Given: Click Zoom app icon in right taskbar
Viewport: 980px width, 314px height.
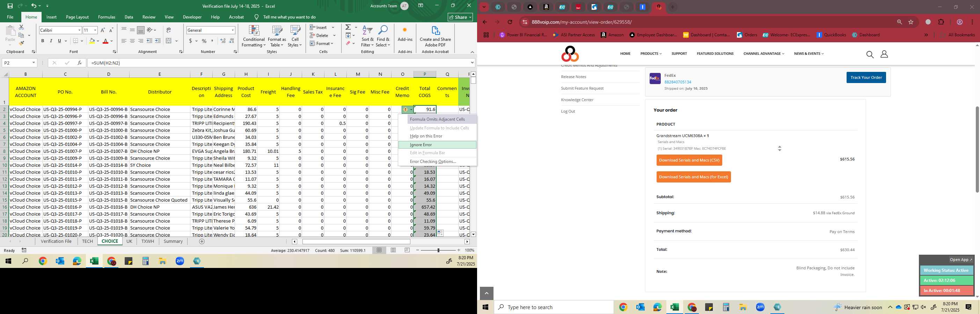Looking at the screenshot, I should (760, 307).
